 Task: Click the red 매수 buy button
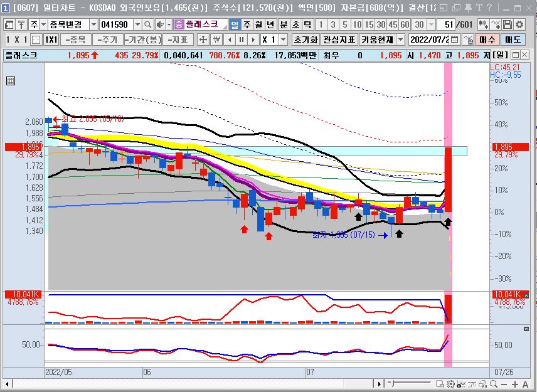[x=487, y=40]
